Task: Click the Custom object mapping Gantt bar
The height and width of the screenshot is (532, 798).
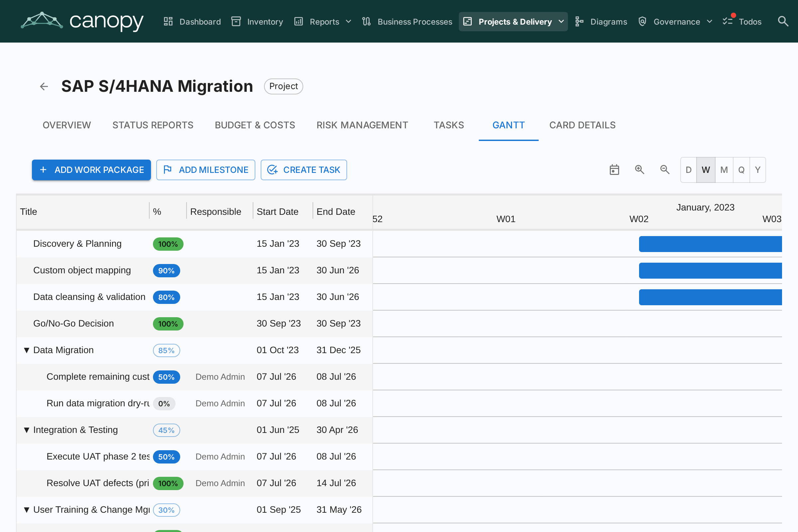Action: coord(711,270)
